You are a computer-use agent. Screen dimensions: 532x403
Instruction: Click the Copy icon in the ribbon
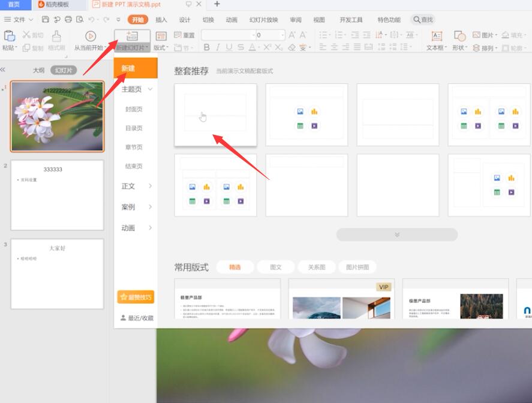coord(26,48)
